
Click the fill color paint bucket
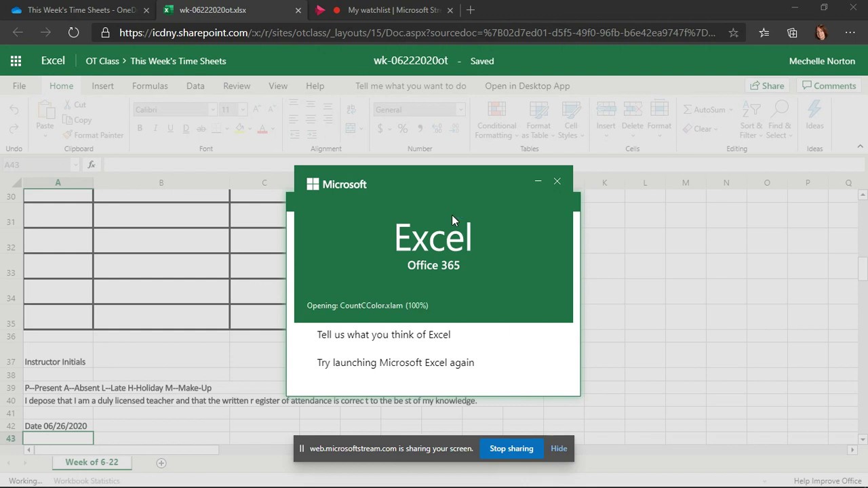pyautogui.click(x=239, y=129)
